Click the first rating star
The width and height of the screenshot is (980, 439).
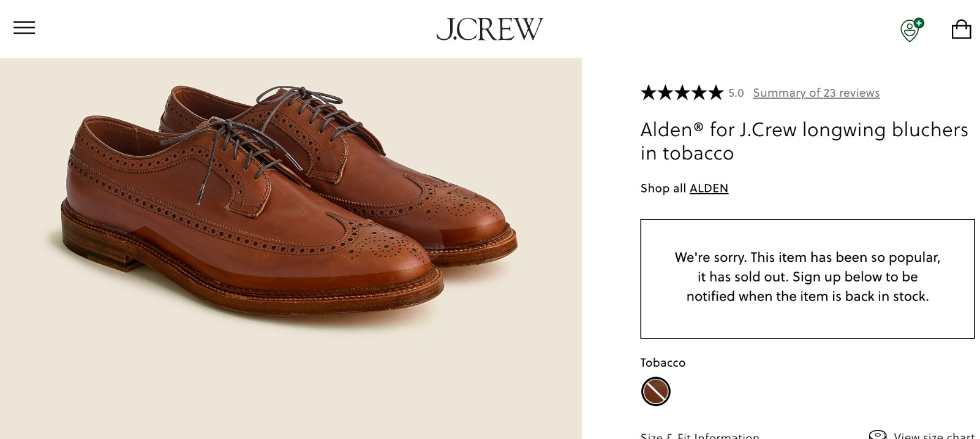649,93
